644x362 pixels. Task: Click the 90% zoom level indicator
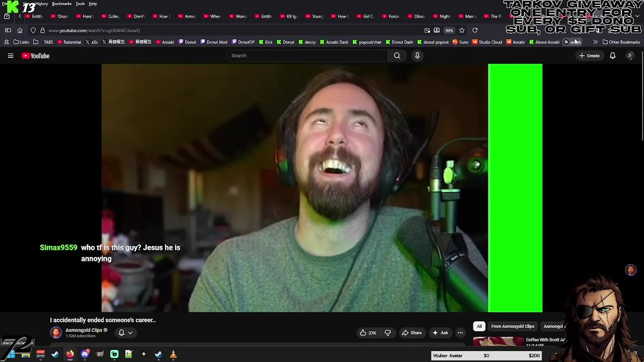[449, 30]
